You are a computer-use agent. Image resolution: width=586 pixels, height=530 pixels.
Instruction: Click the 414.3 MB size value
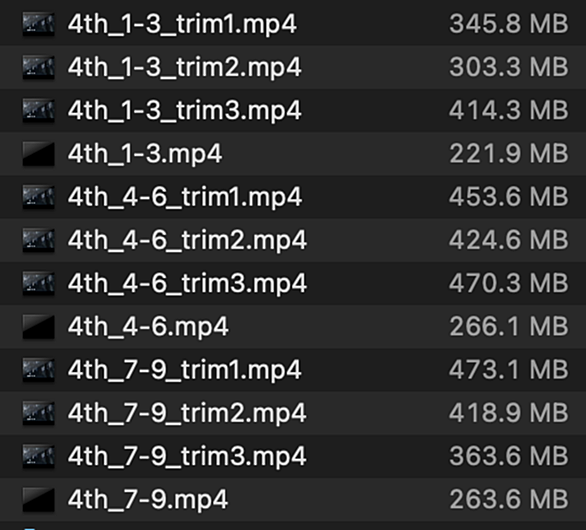[509, 110]
